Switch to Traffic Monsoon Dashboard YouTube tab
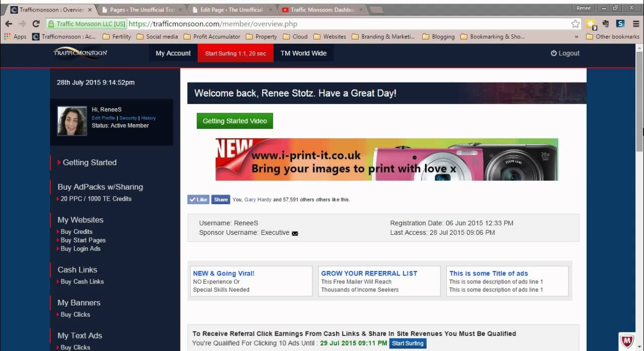Image resolution: width=644 pixels, height=351 pixels. [322, 10]
